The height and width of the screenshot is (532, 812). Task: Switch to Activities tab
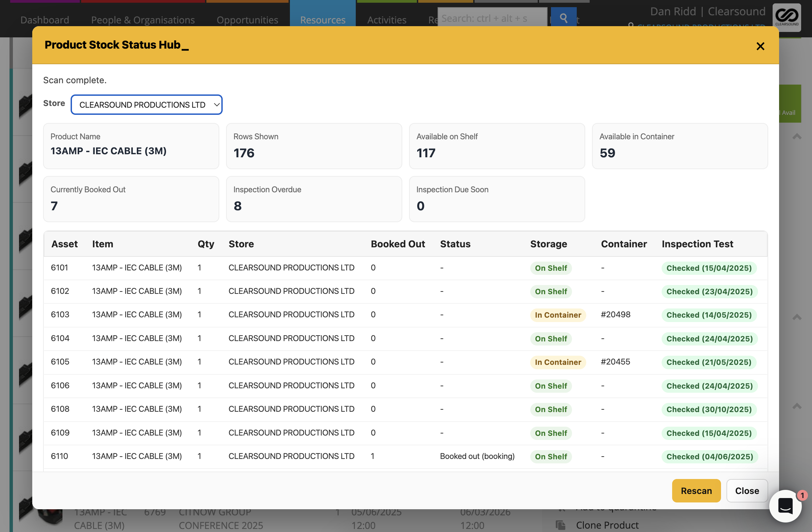[387, 20]
